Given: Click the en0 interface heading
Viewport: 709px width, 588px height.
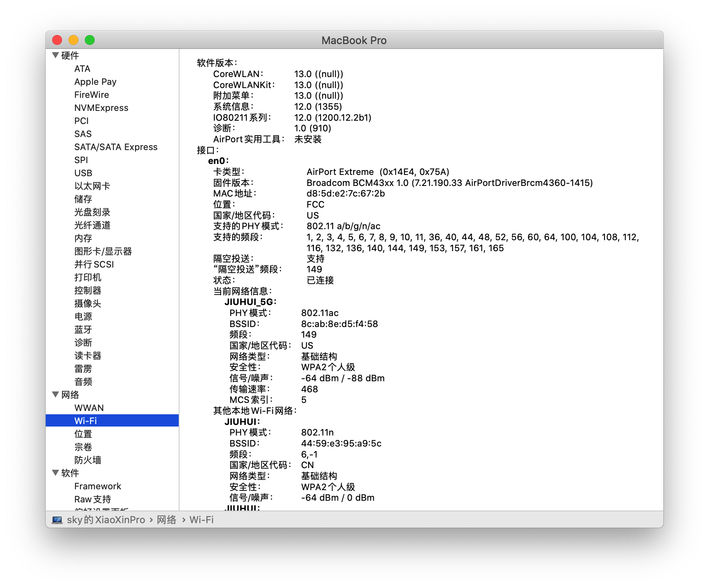Looking at the screenshot, I should click(x=218, y=161).
